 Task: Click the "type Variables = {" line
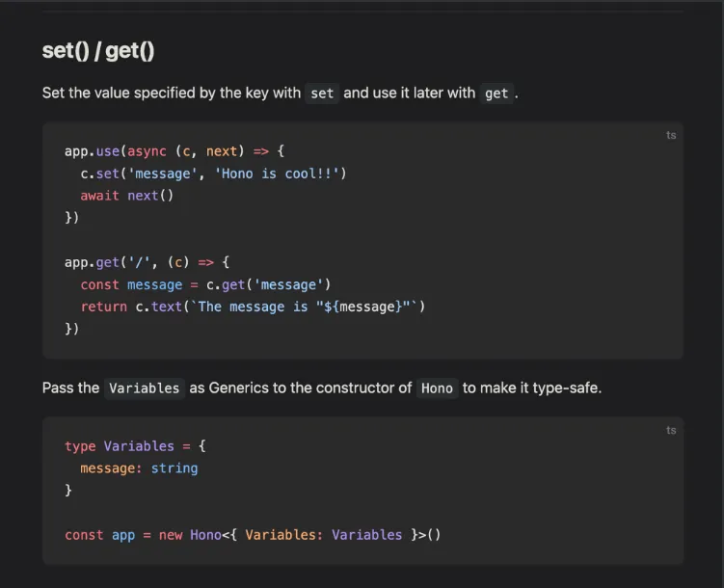pyautogui.click(x=135, y=446)
